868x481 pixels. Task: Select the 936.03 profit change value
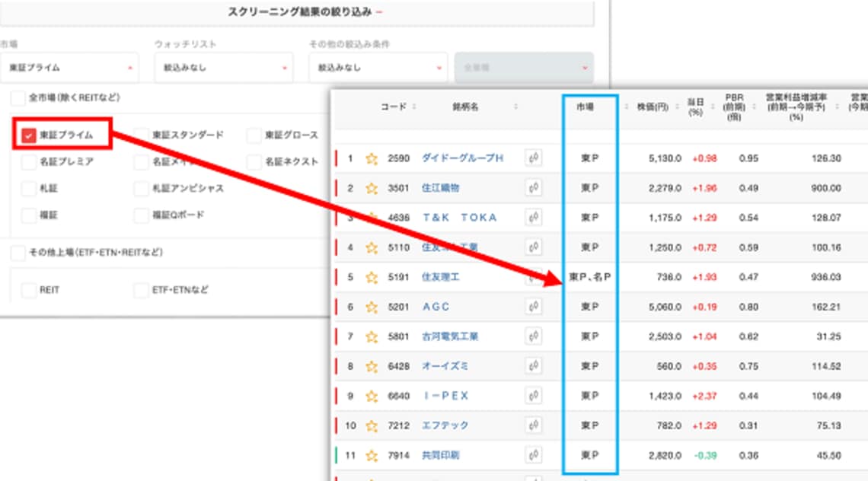click(x=826, y=277)
